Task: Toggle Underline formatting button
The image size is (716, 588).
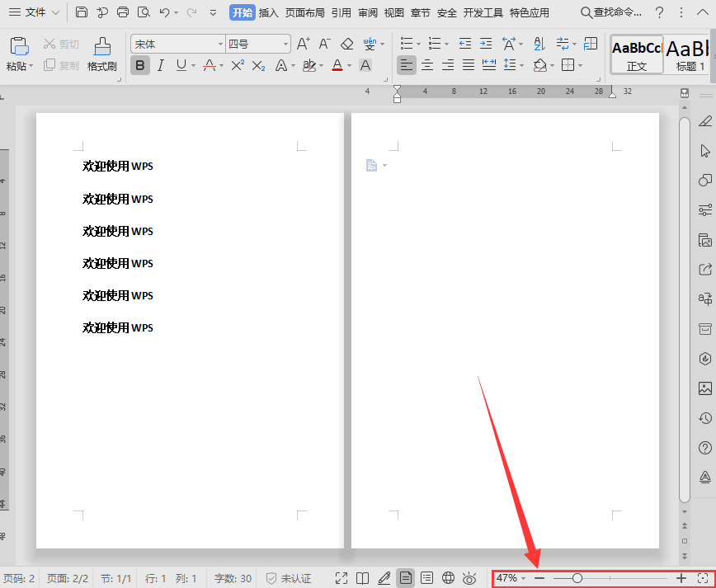Action: point(181,65)
